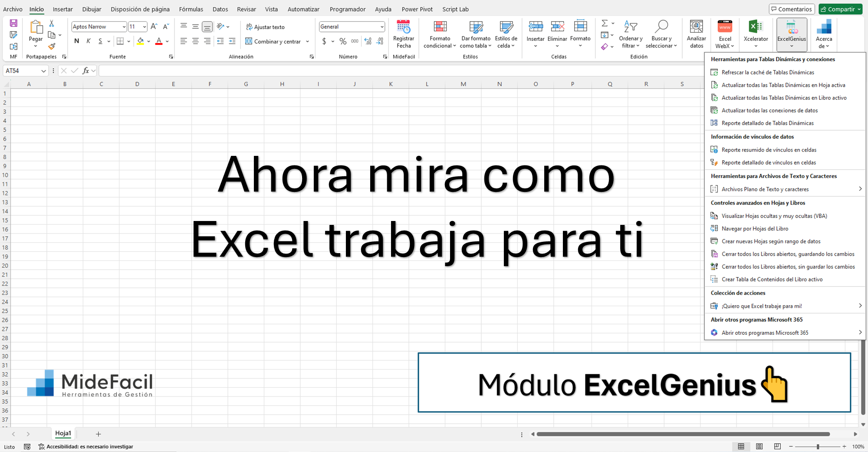Viewport: 868px width, 452px height.
Task: Click the Registrar Fecha calendar icon
Action: tap(403, 27)
